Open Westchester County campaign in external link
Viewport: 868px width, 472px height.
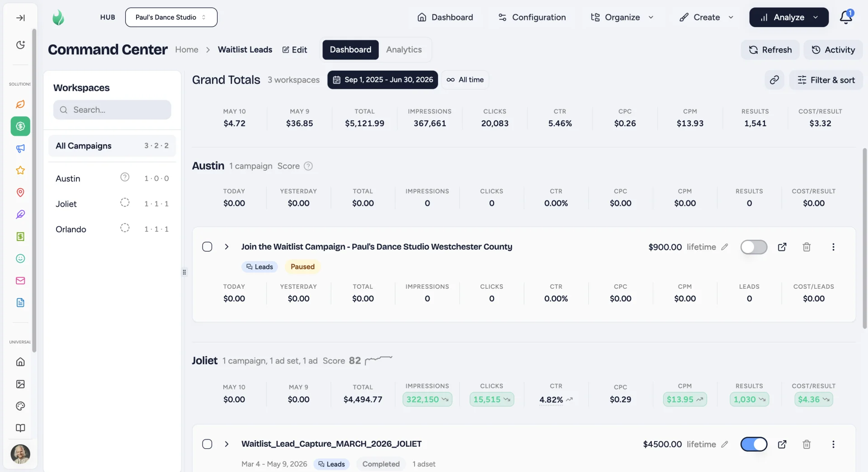[782, 247]
